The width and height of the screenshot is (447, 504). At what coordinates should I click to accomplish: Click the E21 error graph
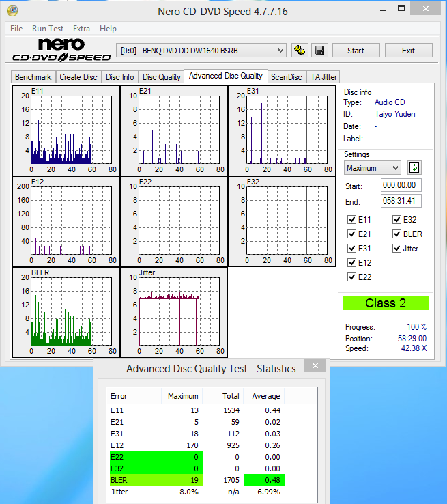pos(174,130)
